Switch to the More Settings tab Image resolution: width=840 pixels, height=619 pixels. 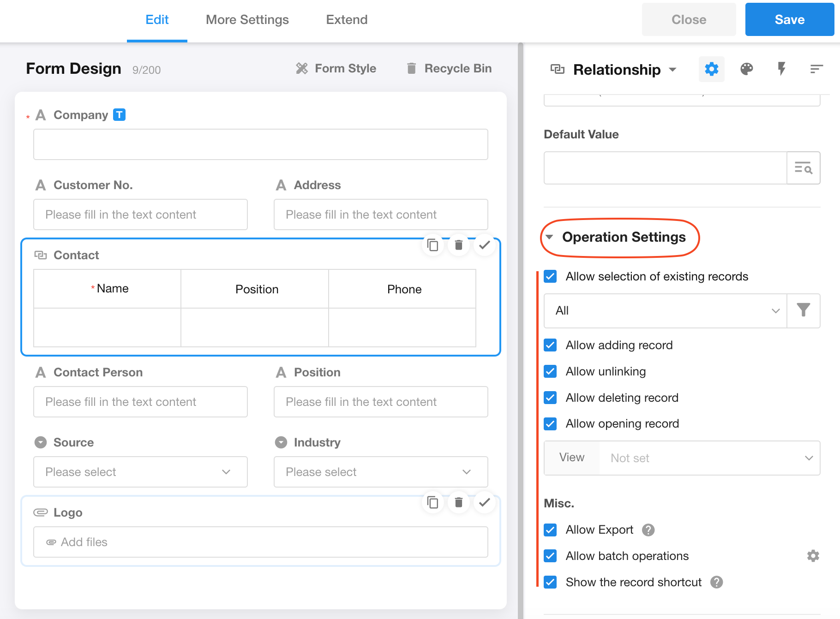(247, 20)
